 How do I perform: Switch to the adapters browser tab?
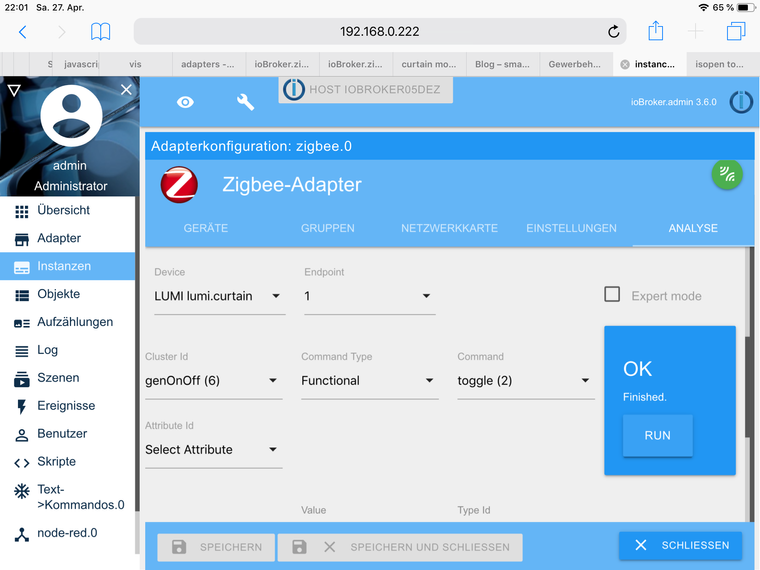click(x=207, y=64)
